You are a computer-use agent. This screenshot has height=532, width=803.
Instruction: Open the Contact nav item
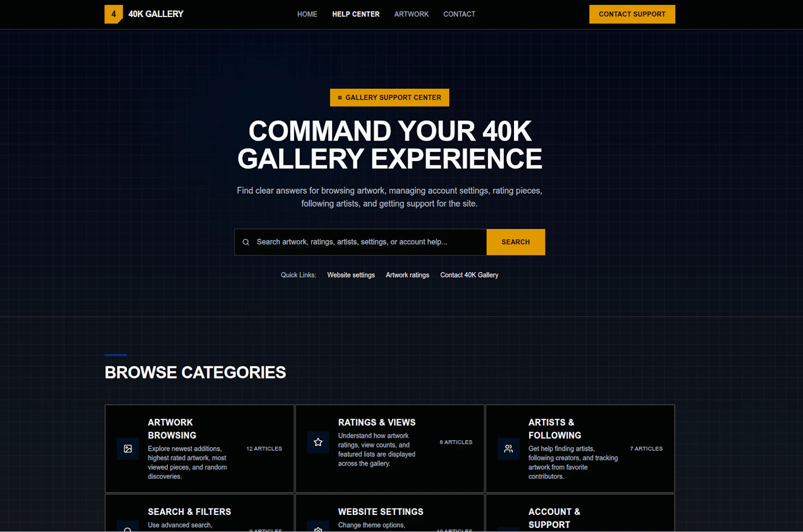(459, 14)
